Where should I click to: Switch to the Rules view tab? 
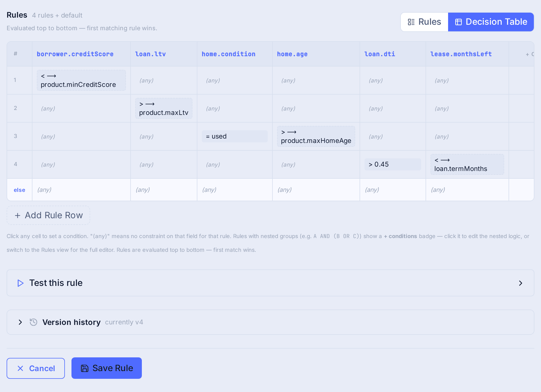tap(424, 22)
